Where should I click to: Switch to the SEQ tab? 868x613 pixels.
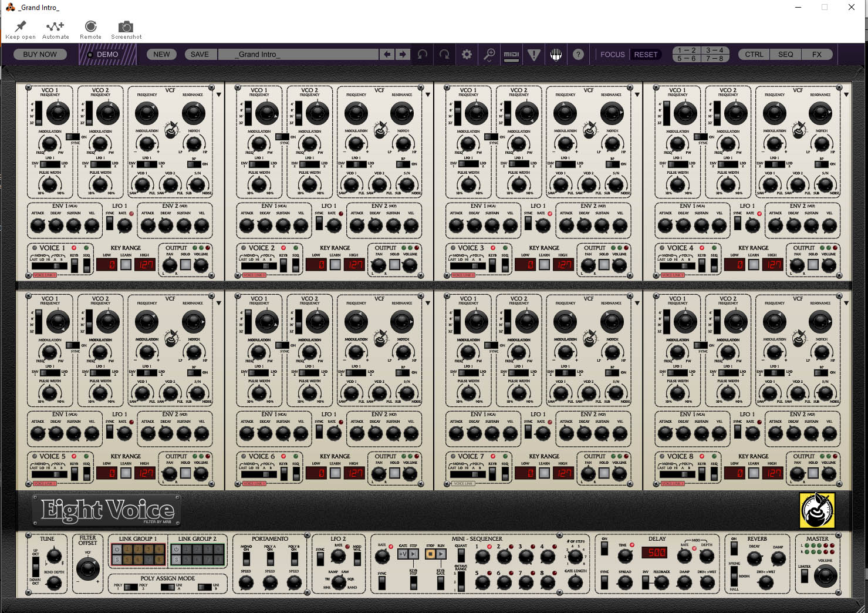(x=785, y=55)
